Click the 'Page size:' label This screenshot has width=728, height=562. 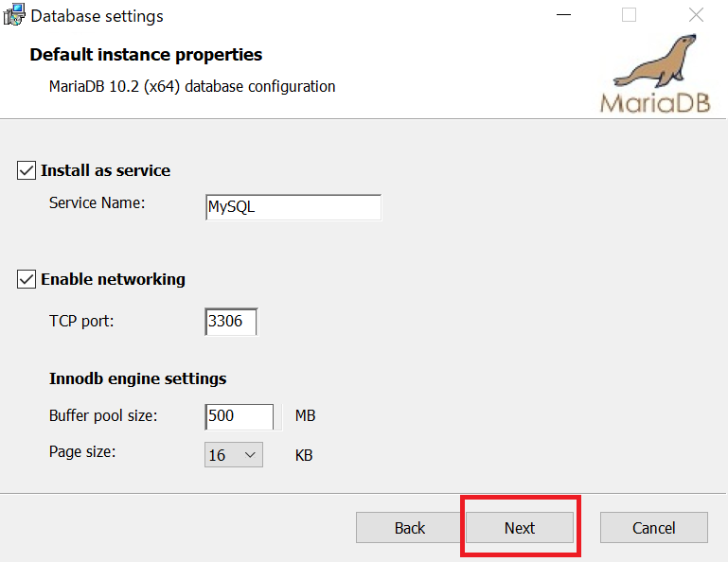pos(82,451)
